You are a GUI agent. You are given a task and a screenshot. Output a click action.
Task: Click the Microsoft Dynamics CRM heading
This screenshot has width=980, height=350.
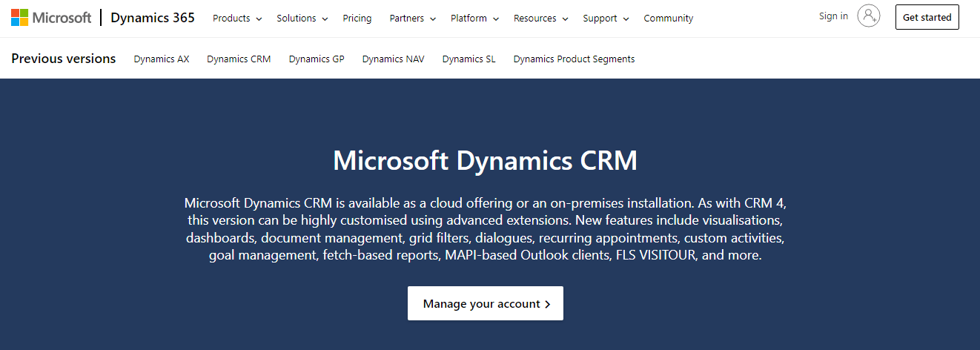click(485, 161)
